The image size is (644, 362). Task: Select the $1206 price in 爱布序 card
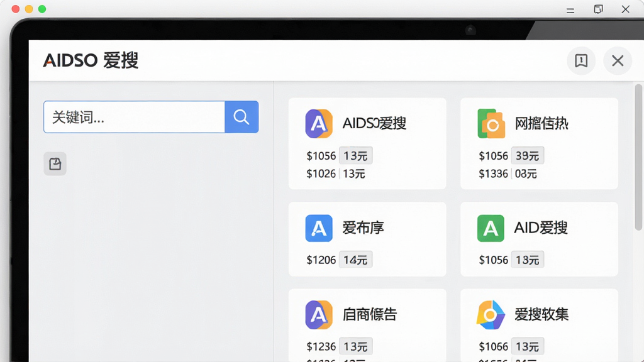click(321, 260)
